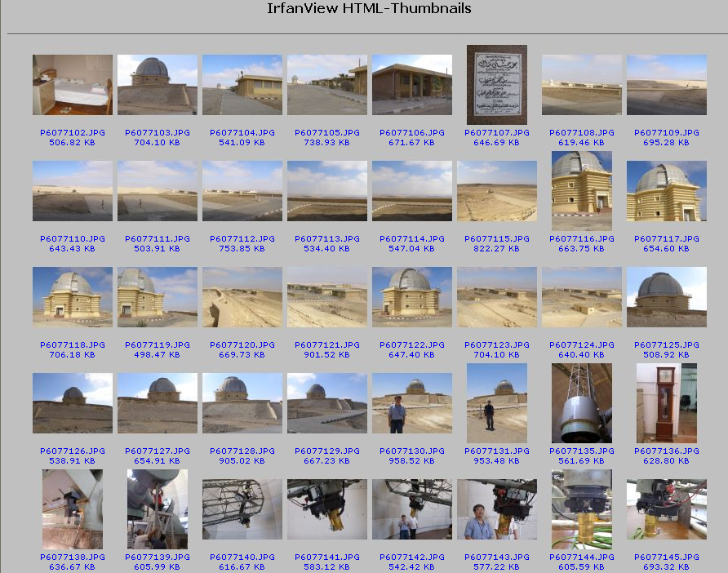Click the P6077127.JPG filename link
This screenshot has width=728, height=573.
(158, 451)
